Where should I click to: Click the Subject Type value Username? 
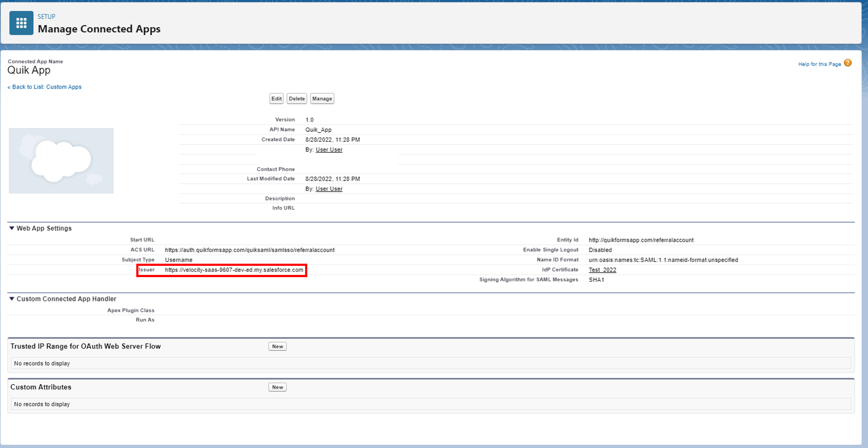coord(178,260)
